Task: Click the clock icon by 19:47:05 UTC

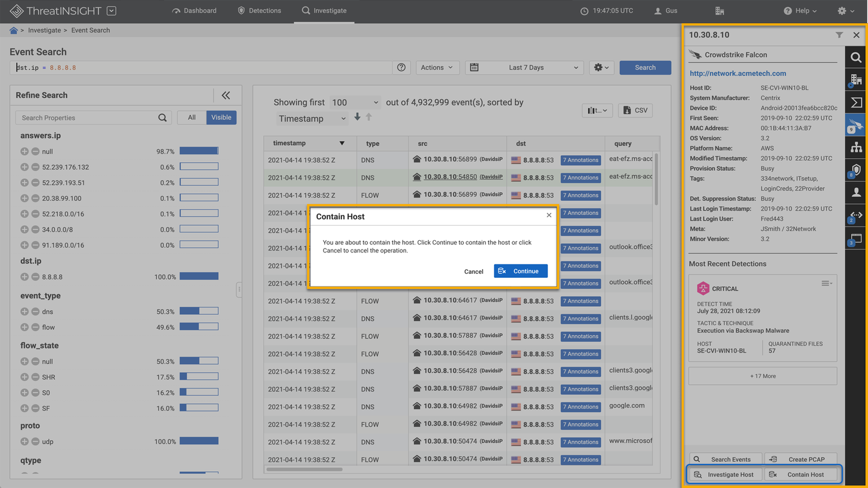Action: 584,11
